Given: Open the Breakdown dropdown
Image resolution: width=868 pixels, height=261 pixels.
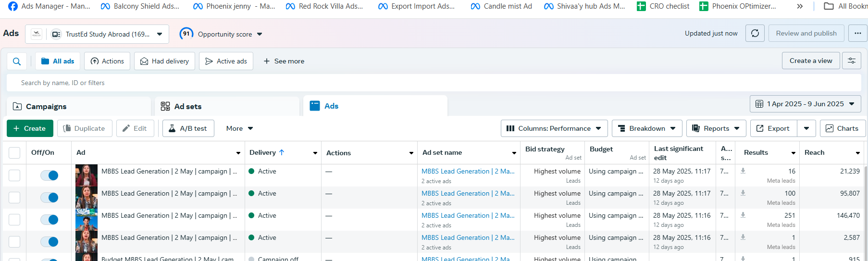Looking at the screenshot, I should point(647,128).
